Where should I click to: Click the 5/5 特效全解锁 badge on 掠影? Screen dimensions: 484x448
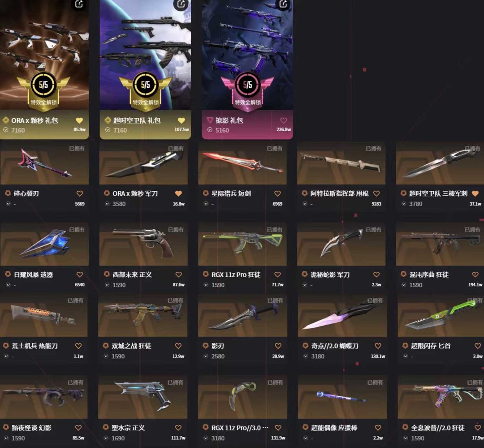[247, 90]
